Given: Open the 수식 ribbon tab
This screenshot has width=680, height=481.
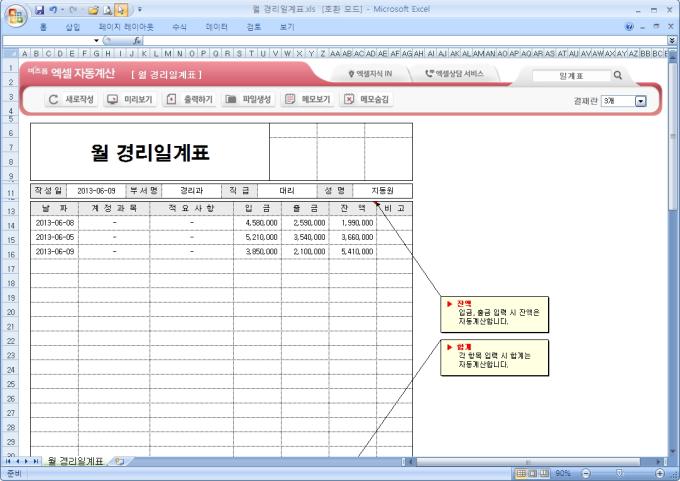Looking at the screenshot, I should pos(179,27).
